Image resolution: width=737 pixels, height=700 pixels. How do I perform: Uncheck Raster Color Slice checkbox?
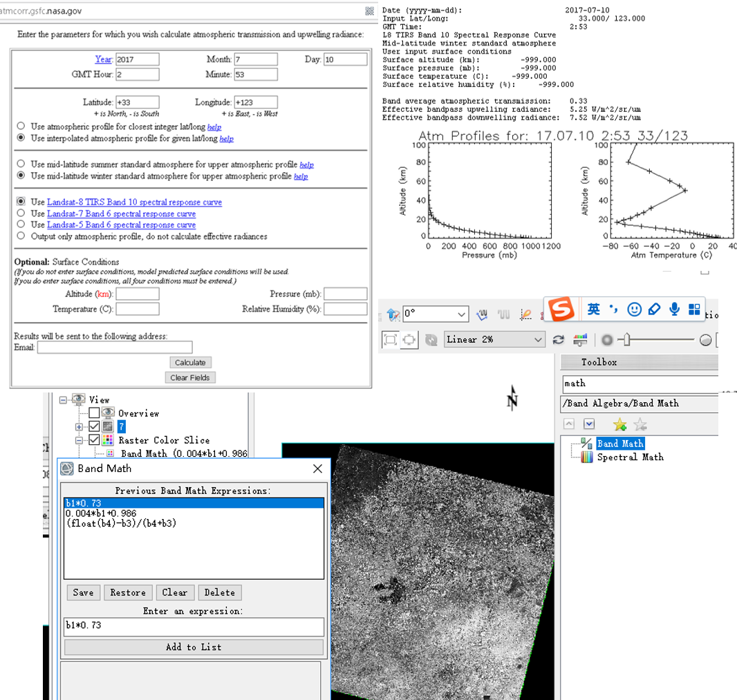click(94, 439)
